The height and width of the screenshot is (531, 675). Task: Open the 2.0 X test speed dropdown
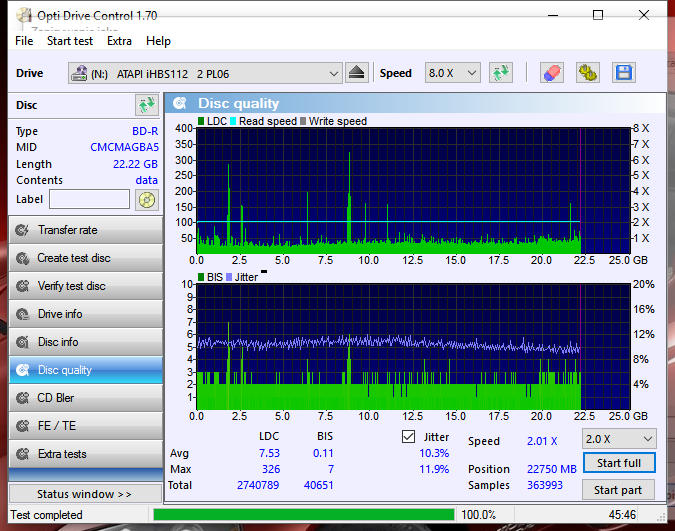click(x=619, y=439)
